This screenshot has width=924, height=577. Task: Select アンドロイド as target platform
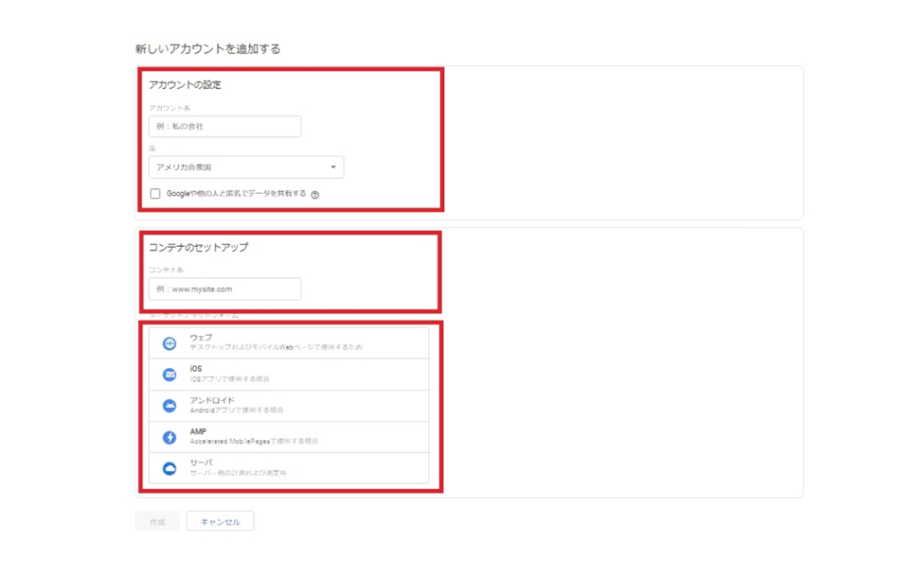pos(288,406)
